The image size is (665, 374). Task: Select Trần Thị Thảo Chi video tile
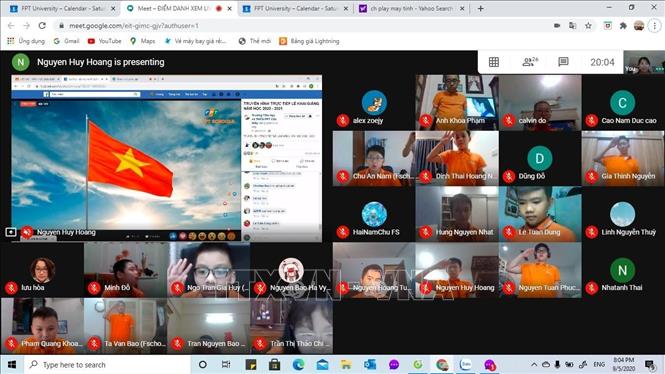tap(291, 326)
